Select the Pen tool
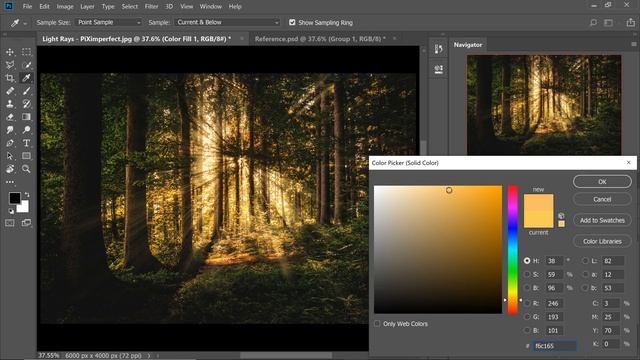The height and width of the screenshot is (360, 640). (x=10, y=143)
